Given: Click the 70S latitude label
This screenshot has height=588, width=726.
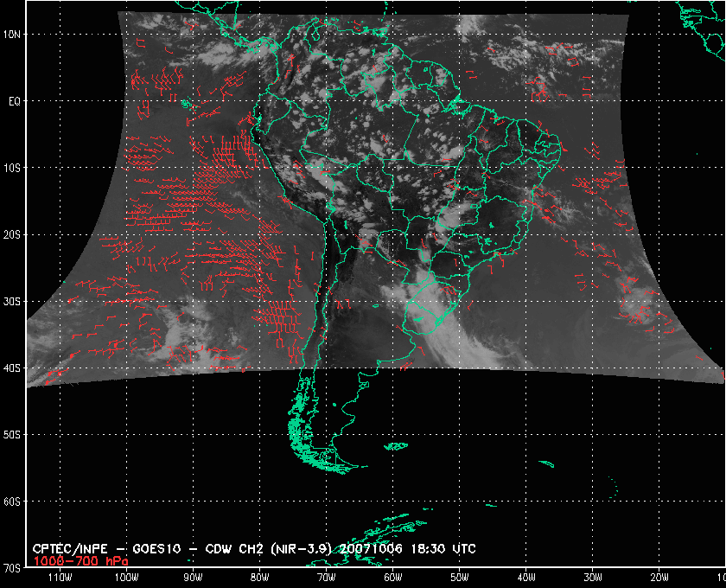Looking at the screenshot, I should click(15, 568).
